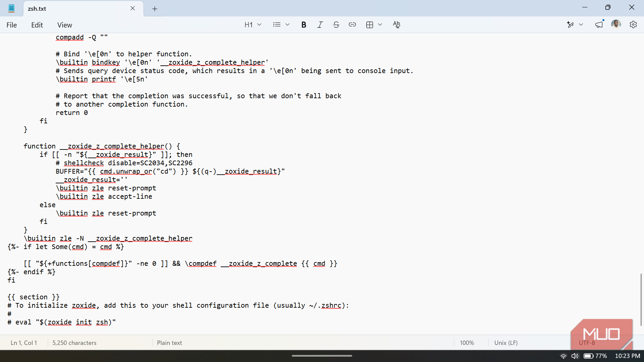
Task: Open the File menu
Action: pyautogui.click(x=12, y=25)
